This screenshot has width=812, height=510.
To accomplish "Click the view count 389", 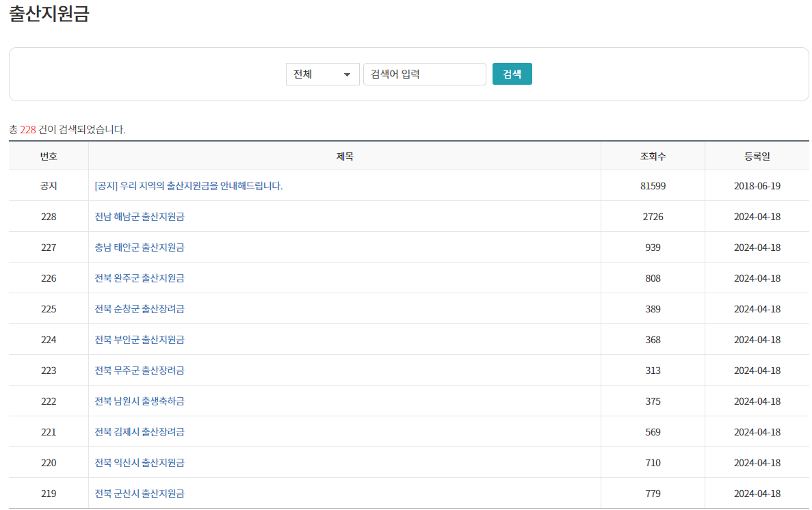I will tap(653, 309).
